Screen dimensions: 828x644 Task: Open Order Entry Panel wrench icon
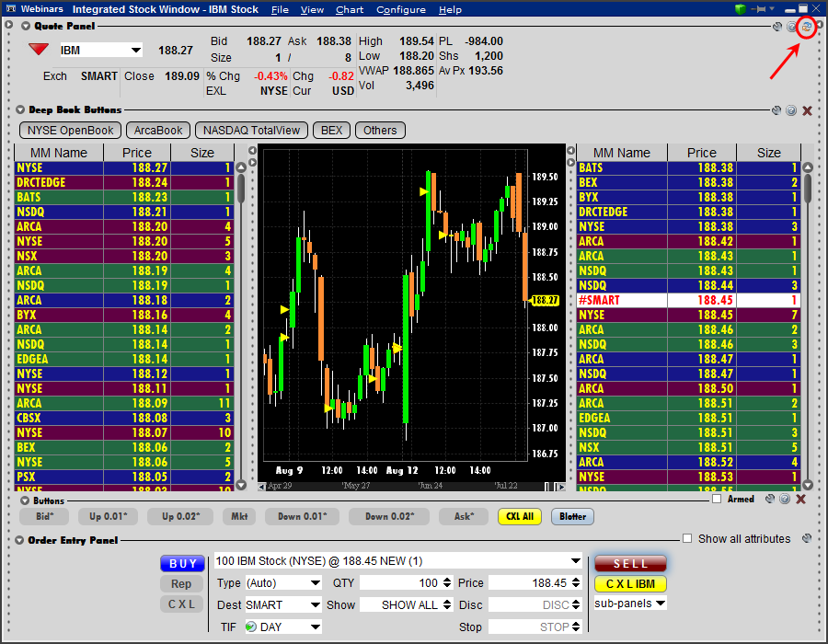point(806,538)
